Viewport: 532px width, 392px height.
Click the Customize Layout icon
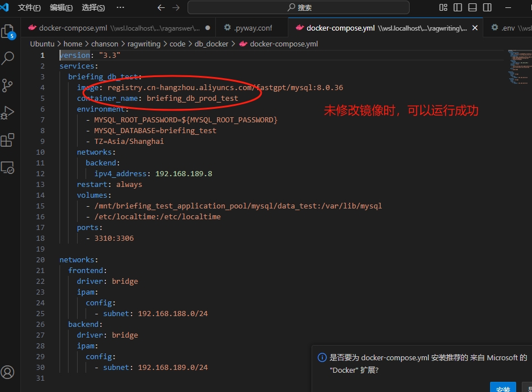(443, 7)
